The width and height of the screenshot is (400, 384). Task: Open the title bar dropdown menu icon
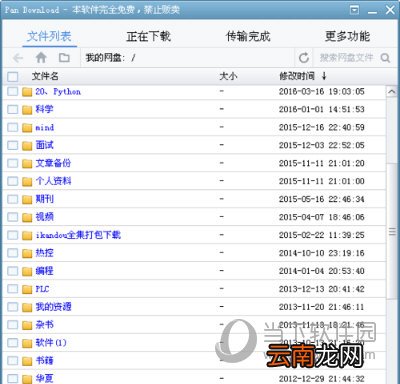(355, 10)
